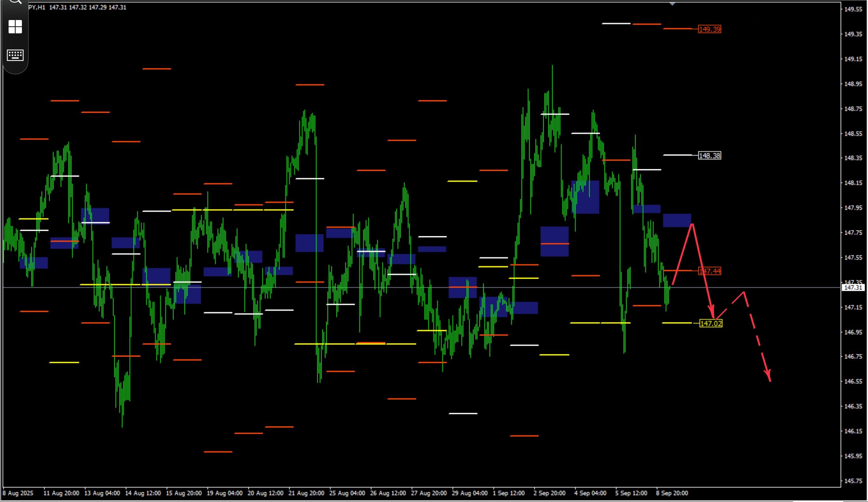Click the 148.55 price scale value

(853, 134)
